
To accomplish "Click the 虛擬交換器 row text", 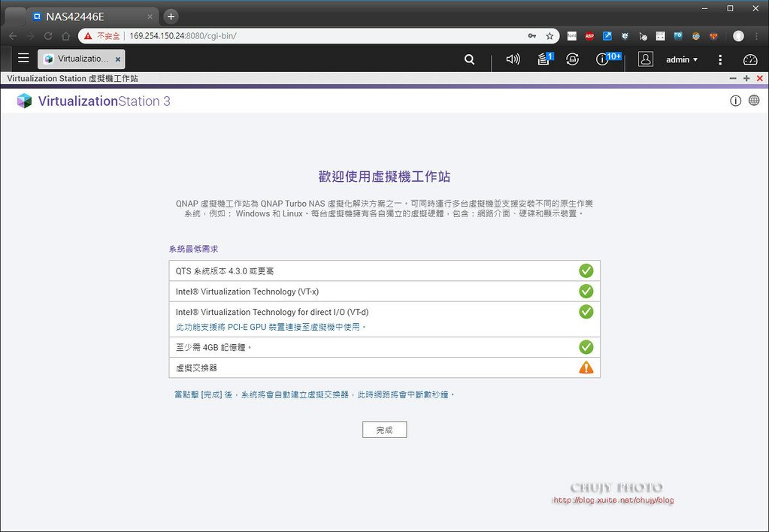I will coord(196,367).
